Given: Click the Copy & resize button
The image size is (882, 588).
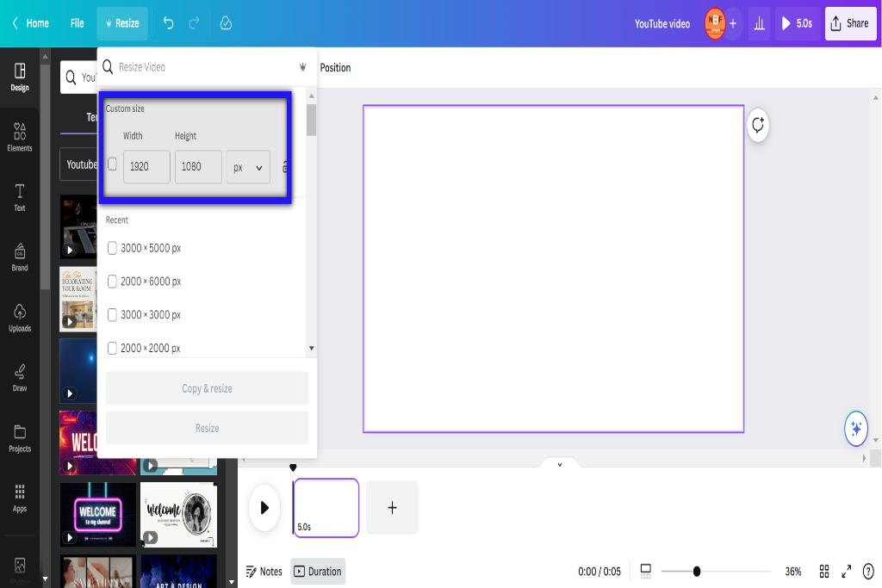Looking at the screenshot, I should pos(207,388).
